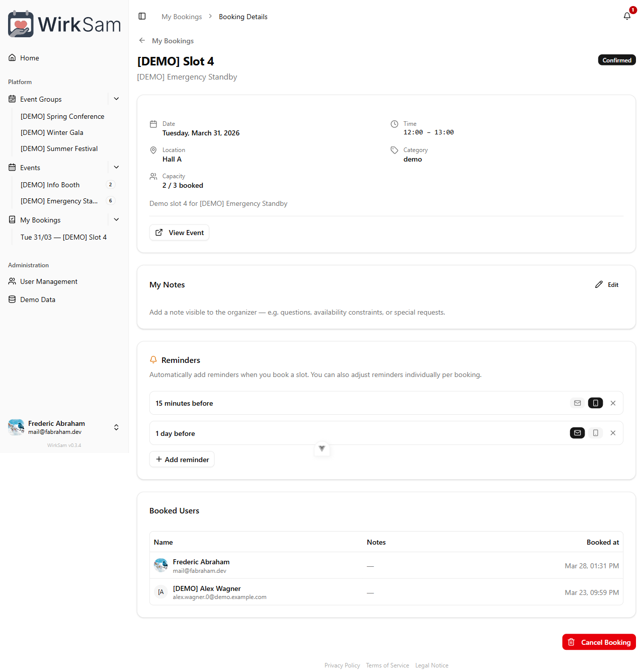Click Mar 23, 09:59 PM booking time
The image size is (639, 672).
tap(592, 592)
